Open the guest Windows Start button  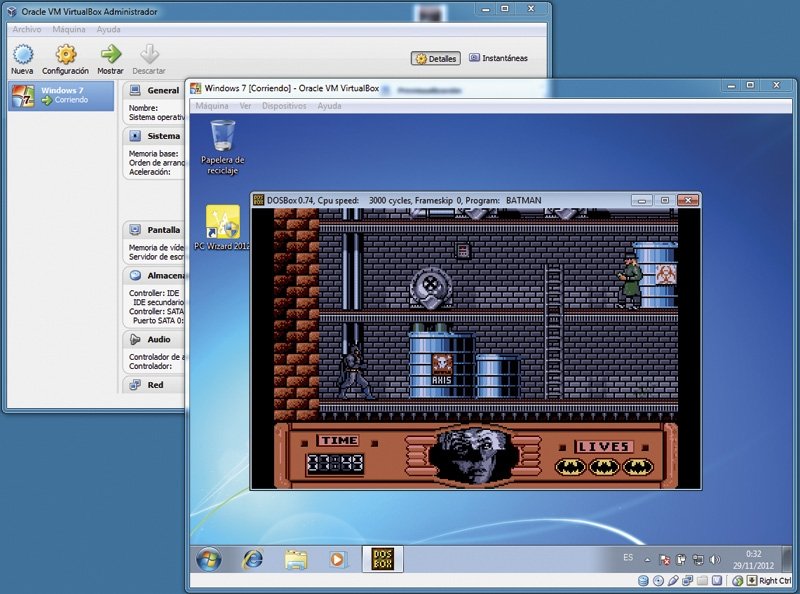pos(209,559)
